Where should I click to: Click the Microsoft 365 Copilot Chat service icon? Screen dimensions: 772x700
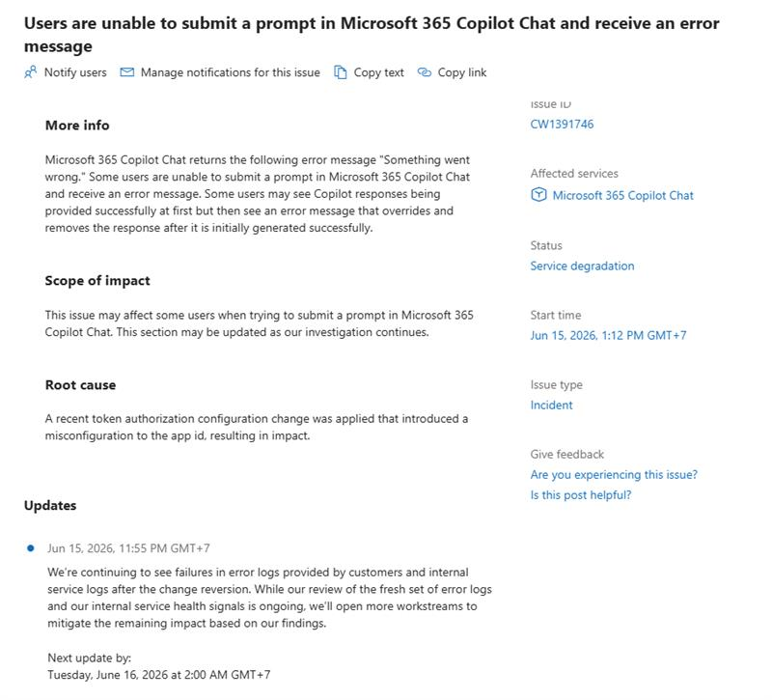pyautogui.click(x=538, y=195)
